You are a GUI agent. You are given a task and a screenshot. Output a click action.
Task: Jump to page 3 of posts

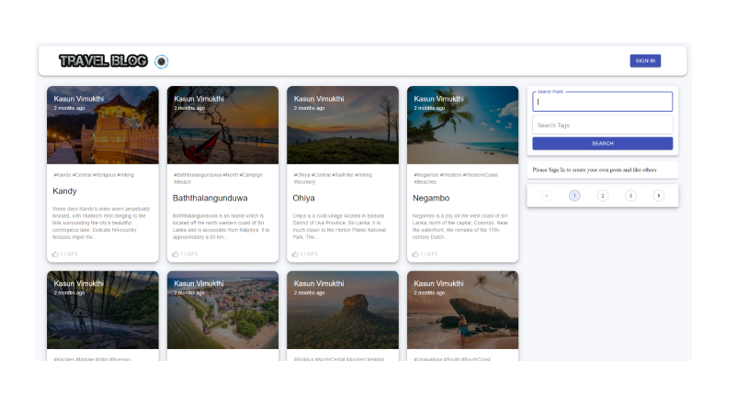click(x=631, y=196)
